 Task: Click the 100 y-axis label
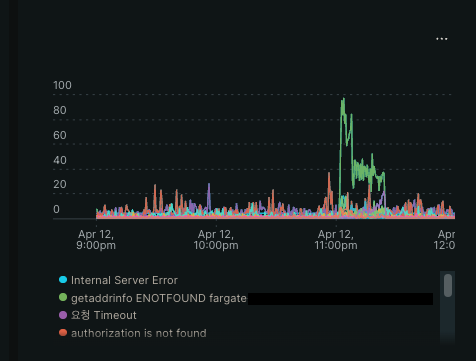[62, 85]
